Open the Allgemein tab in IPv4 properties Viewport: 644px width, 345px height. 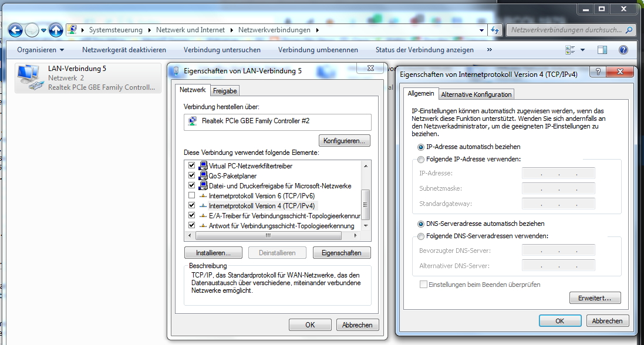coord(420,94)
